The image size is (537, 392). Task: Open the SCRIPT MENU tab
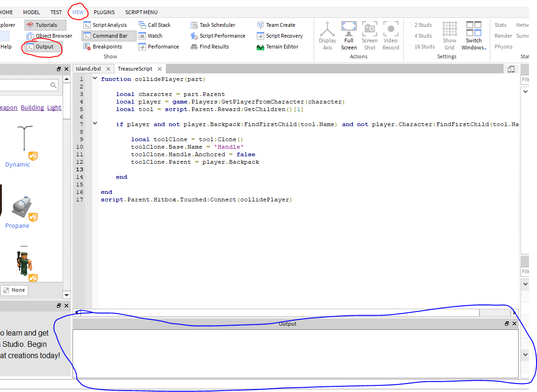(141, 12)
